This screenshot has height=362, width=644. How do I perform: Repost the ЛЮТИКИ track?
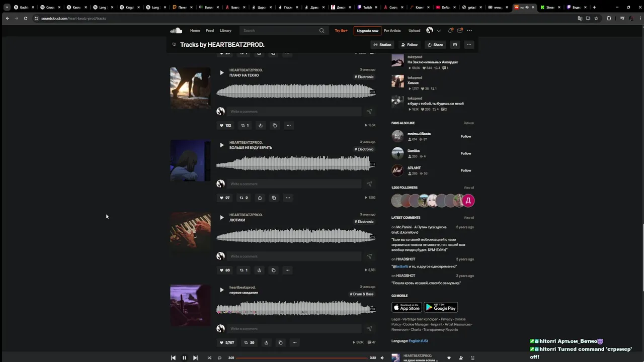point(244,270)
